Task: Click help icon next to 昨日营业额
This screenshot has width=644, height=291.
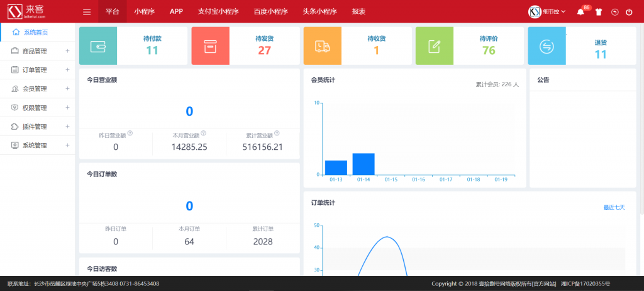Action: click(130, 134)
